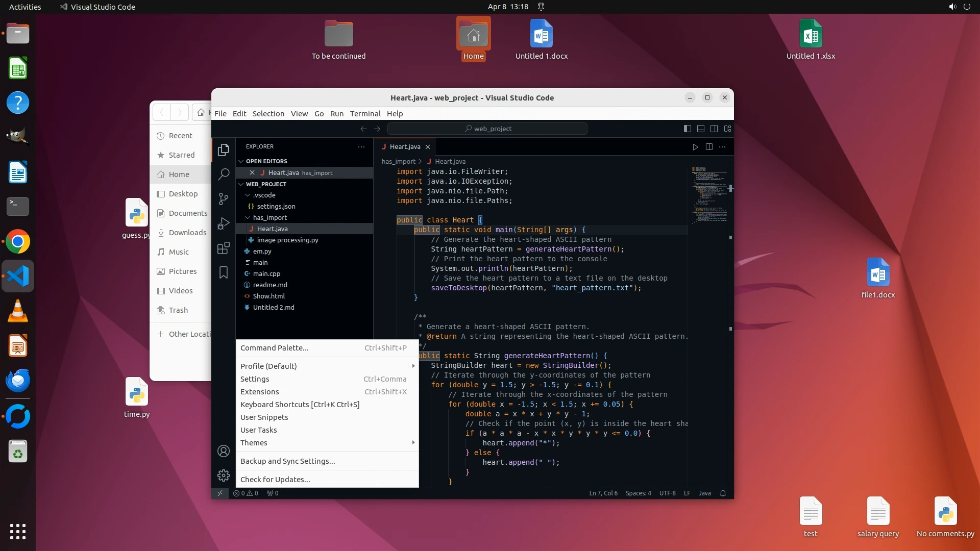Open the Extensions view icon
Viewport: 980px width, 551px height.
pyautogui.click(x=224, y=248)
